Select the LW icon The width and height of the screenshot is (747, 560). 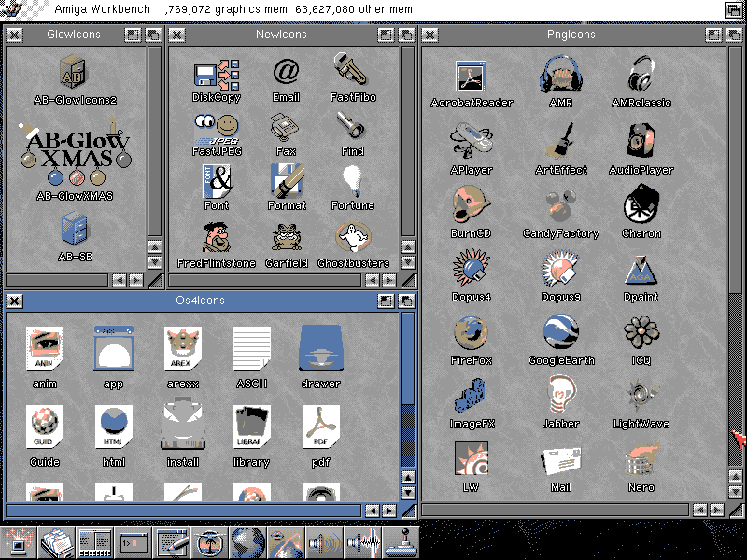[471, 458]
